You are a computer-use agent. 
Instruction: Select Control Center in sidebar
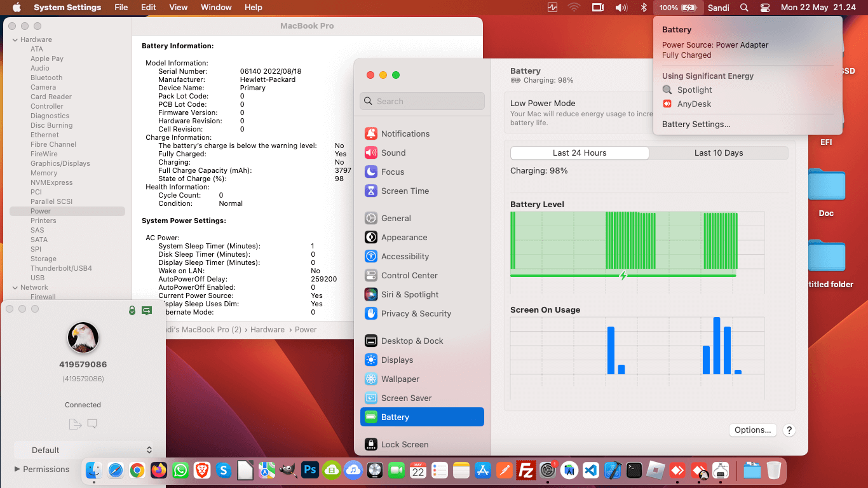coord(409,275)
